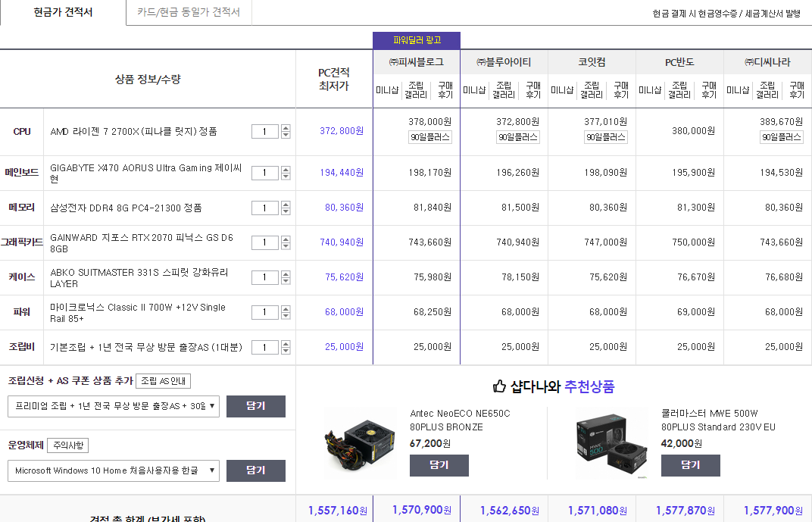Decrease memory quantity with down arrow
The height and width of the screenshot is (522, 812).
(286, 211)
